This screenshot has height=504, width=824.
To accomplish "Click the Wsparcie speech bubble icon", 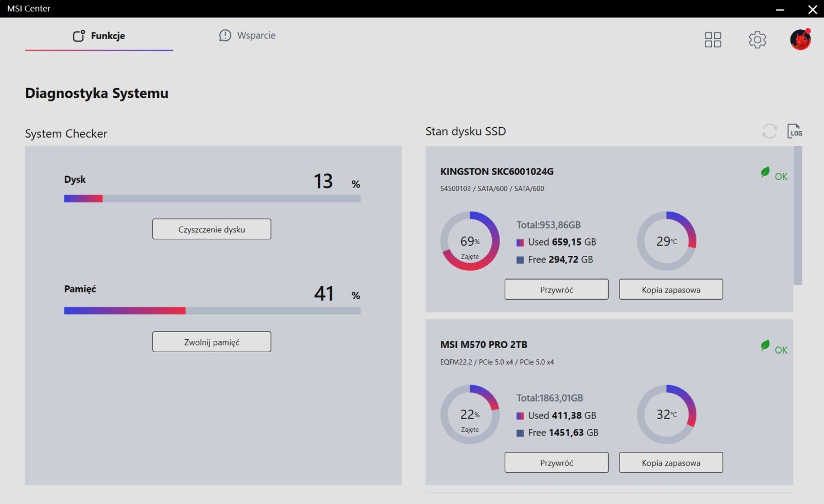I will (225, 36).
